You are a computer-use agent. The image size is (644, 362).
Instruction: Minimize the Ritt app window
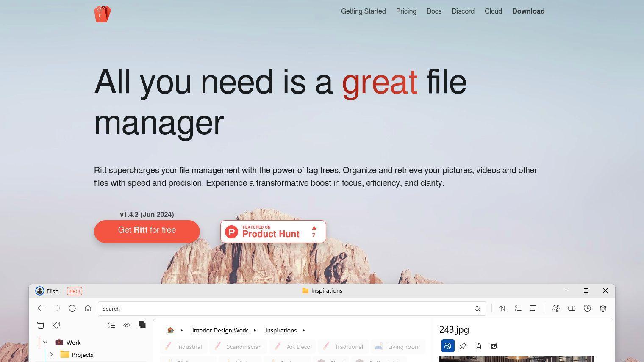566,290
